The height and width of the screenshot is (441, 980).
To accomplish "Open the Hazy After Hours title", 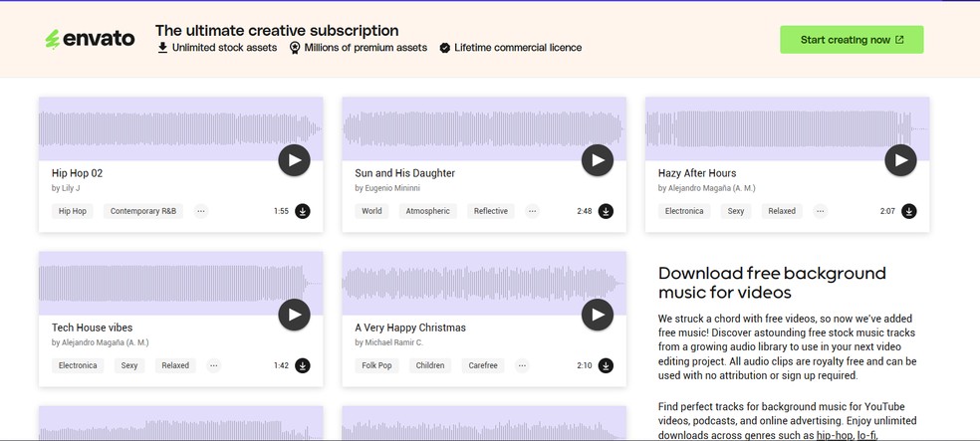I will (x=697, y=173).
